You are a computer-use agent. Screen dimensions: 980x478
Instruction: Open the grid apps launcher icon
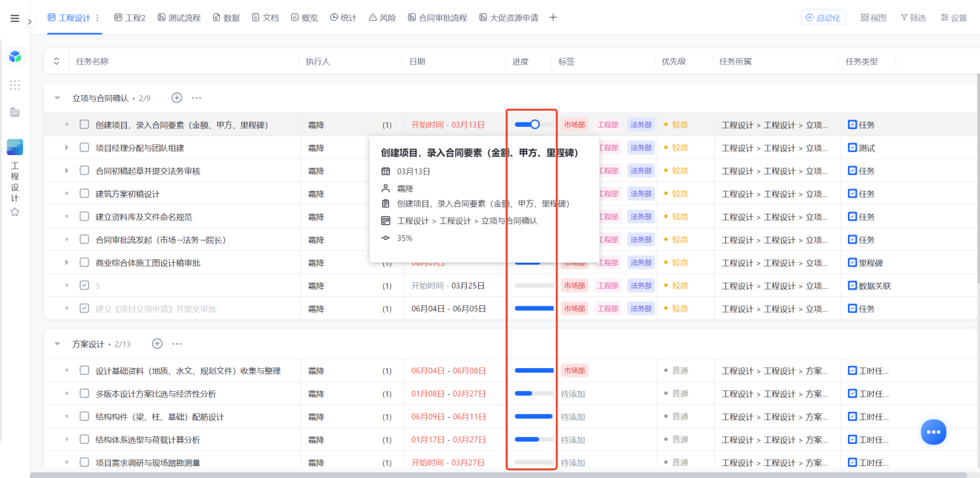pyautogui.click(x=15, y=85)
